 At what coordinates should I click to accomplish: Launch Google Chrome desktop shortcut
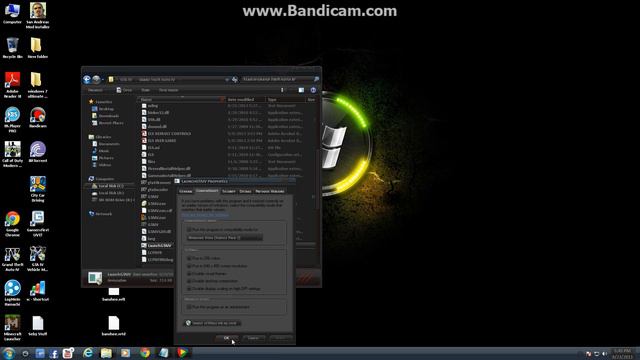(12, 224)
